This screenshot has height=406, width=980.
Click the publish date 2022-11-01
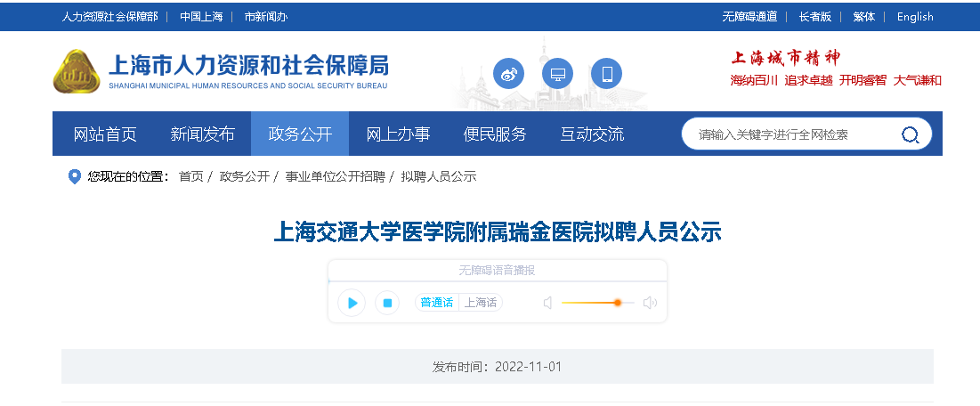click(x=528, y=367)
